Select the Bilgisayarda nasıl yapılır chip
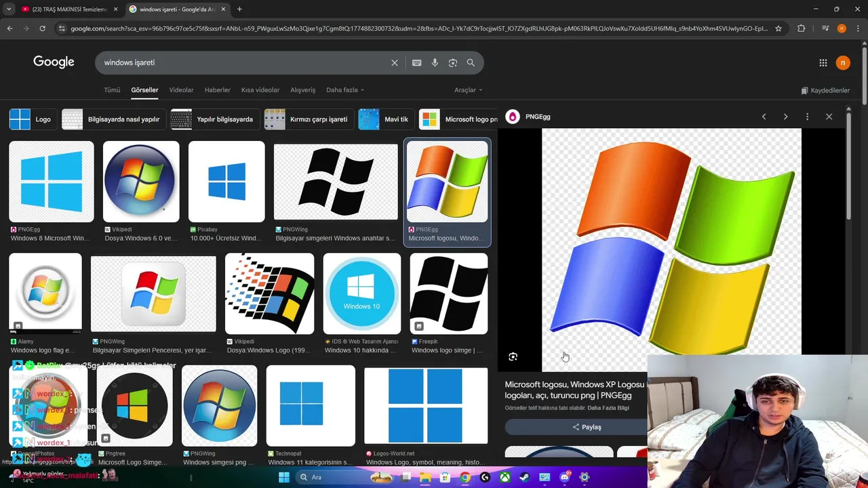This screenshot has height=488, width=868. (113, 119)
